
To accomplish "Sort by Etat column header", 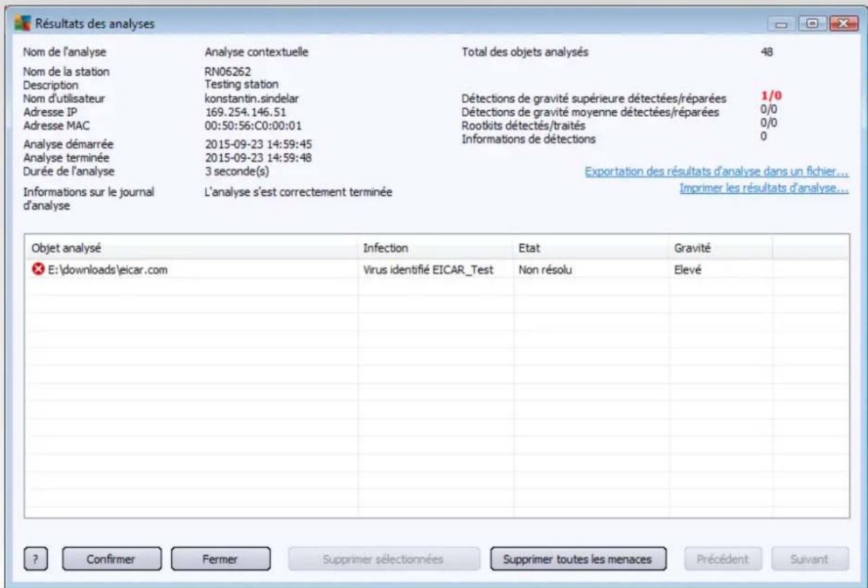I will [590, 247].
